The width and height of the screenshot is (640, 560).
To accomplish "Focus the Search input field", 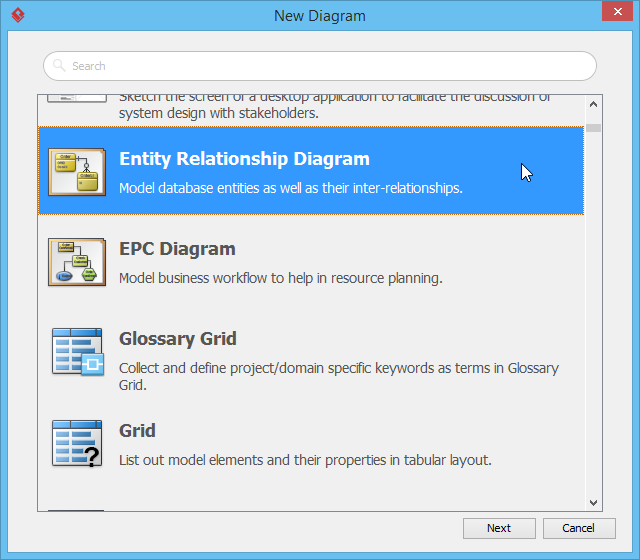I will [320, 66].
